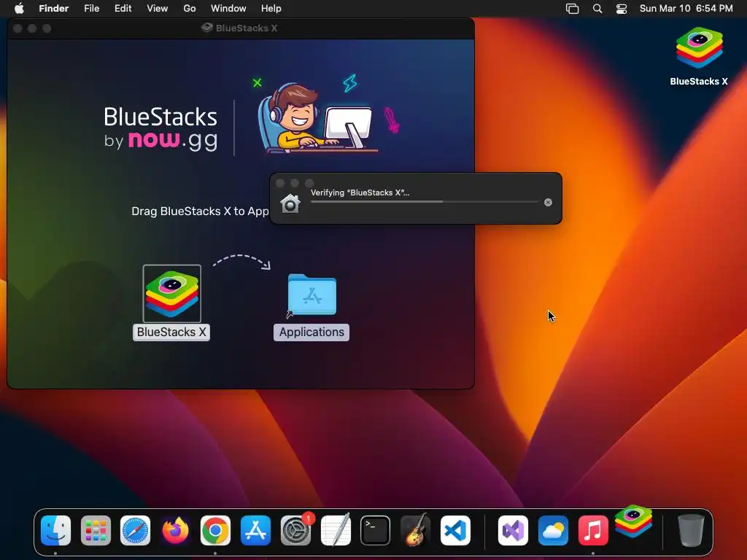Launch Google Chrome from the Dock
The width and height of the screenshot is (747, 560).
[215, 531]
